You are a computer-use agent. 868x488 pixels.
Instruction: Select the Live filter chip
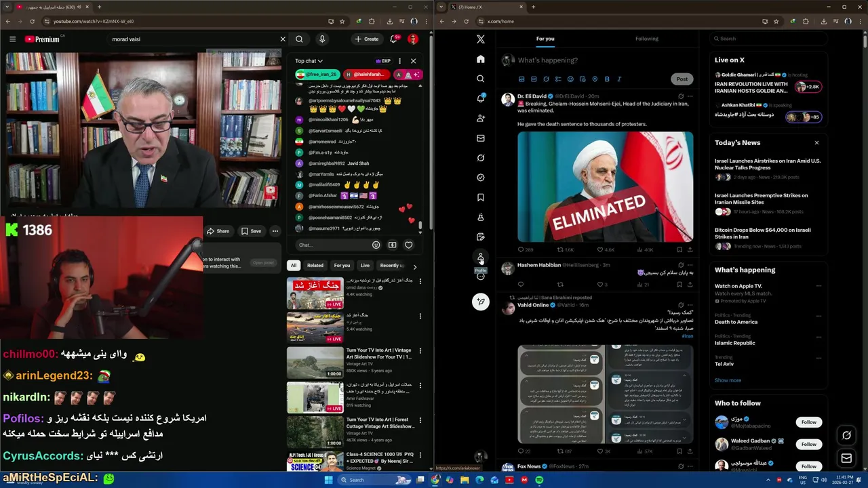pyautogui.click(x=365, y=266)
